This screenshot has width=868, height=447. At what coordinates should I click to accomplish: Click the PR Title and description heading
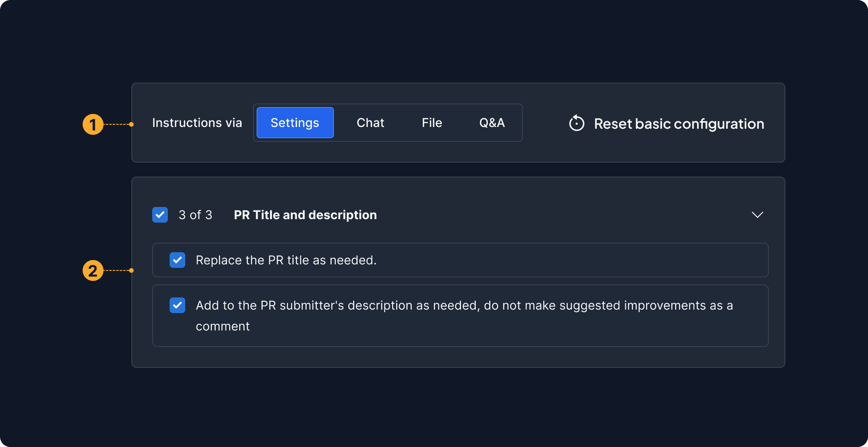305,215
